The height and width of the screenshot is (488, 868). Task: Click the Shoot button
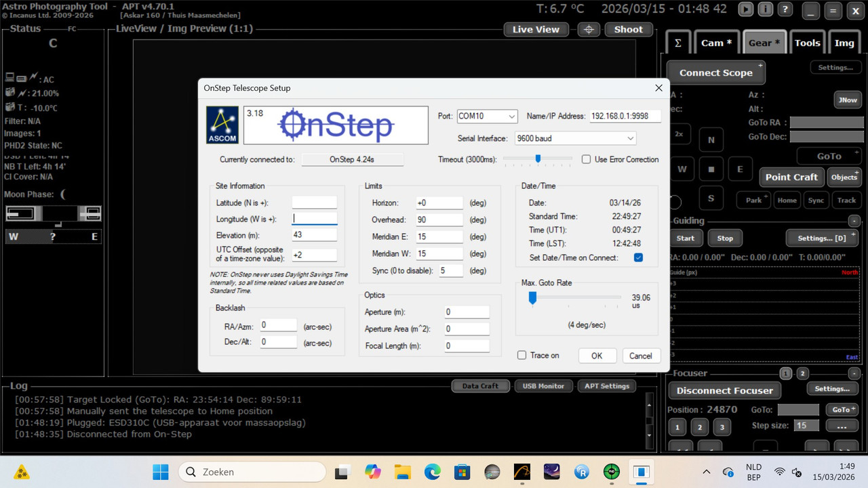coord(629,29)
